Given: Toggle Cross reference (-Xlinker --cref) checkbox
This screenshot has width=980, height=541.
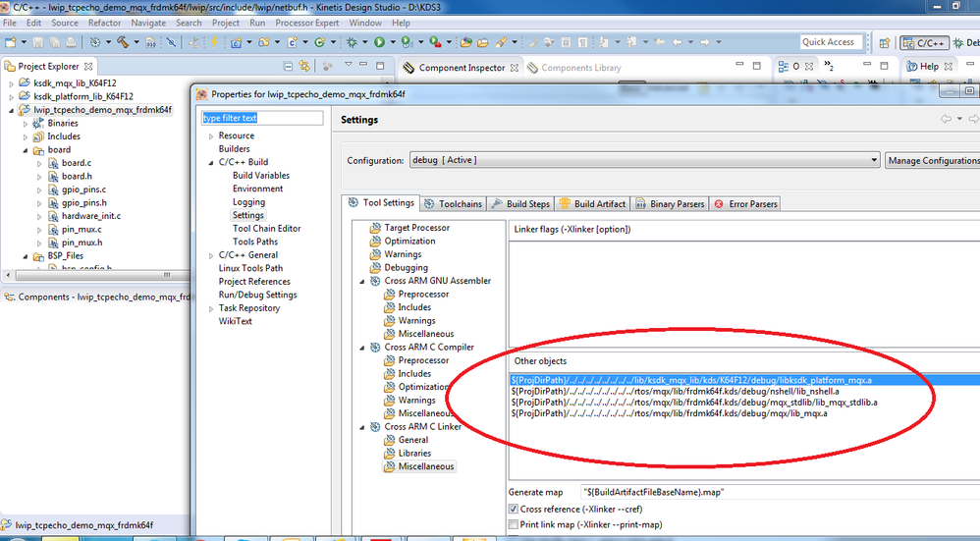Looking at the screenshot, I should pyautogui.click(x=514, y=510).
